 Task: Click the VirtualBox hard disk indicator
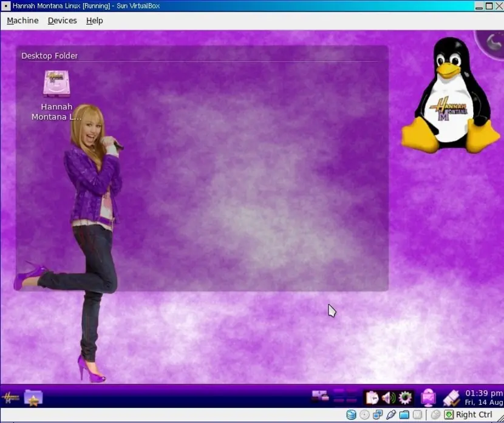coord(351,415)
